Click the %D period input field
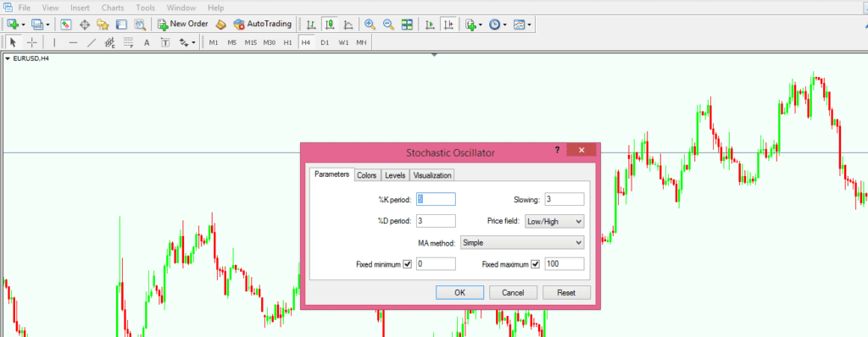 (436, 221)
